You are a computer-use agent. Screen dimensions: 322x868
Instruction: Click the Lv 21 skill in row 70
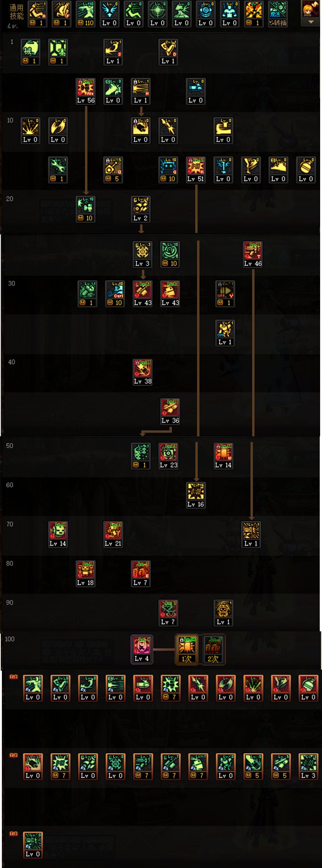point(113,535)
